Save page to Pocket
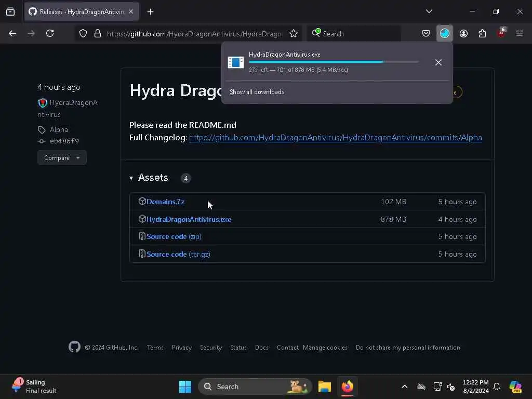Screen dimensions: 532x399 coord(426,33)
